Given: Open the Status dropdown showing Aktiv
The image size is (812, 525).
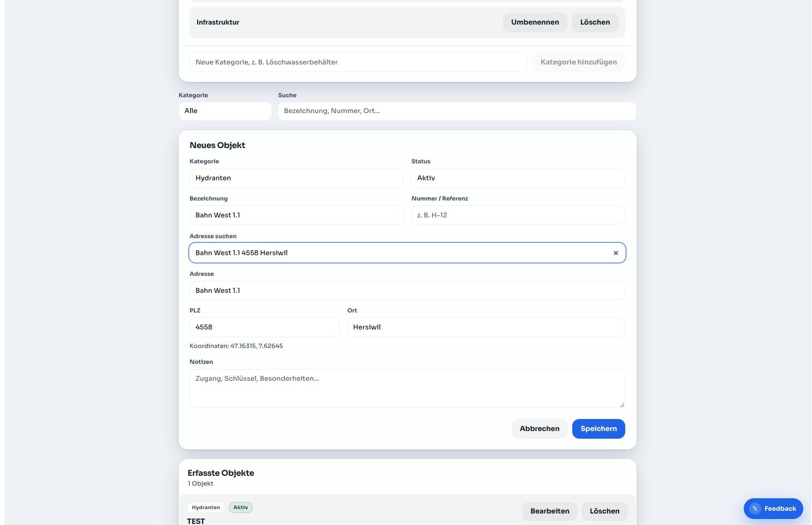Looking at the screenshot, I should [x=518, y=178].
